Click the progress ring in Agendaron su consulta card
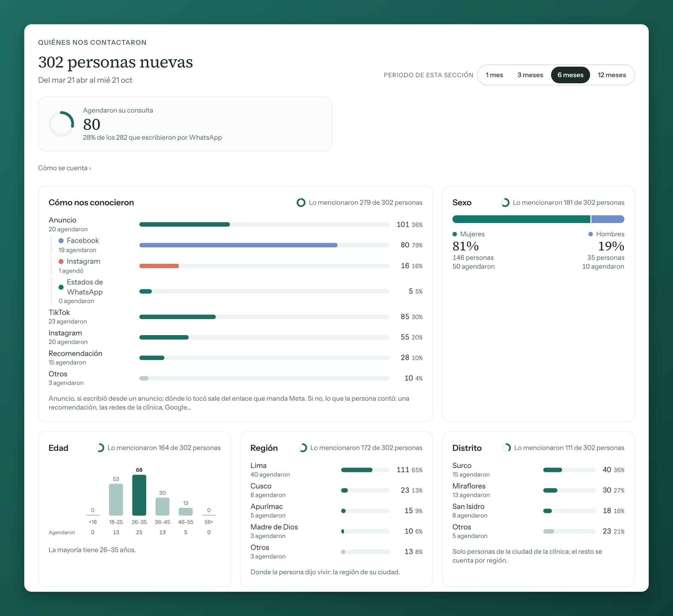Screen dimensions: 673x616 click(61, 124)
